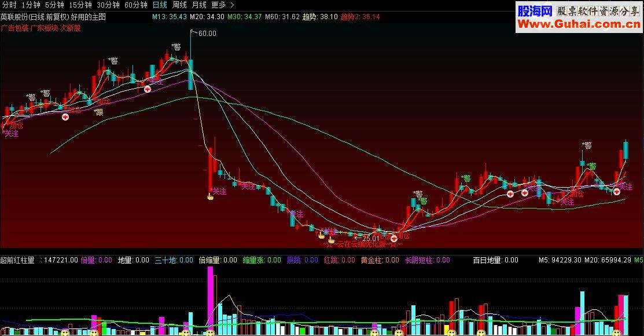Click the 云在云端优化版 caption
The height and width of the screenshot is (336, 644).
(362, 244)
